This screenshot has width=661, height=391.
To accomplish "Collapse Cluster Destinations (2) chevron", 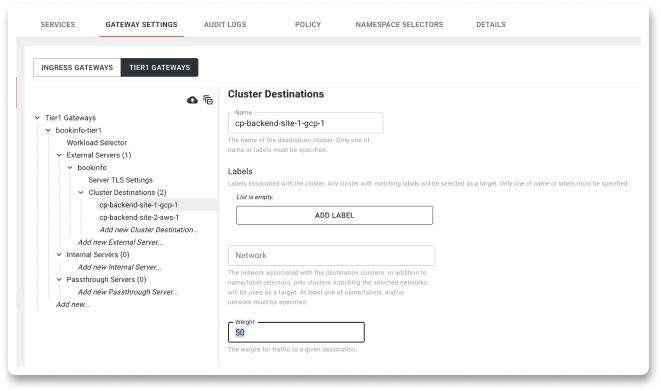I will (x=81, y=193).
